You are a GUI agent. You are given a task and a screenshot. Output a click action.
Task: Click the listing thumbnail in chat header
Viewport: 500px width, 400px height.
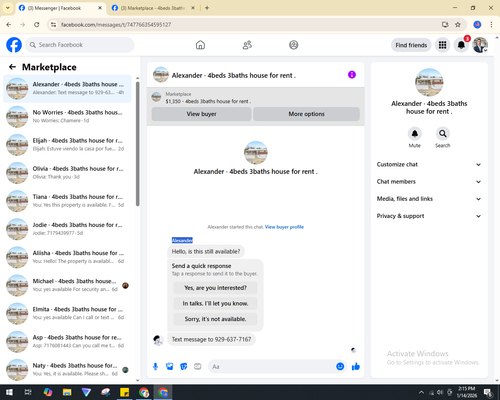tap(161, 75)
